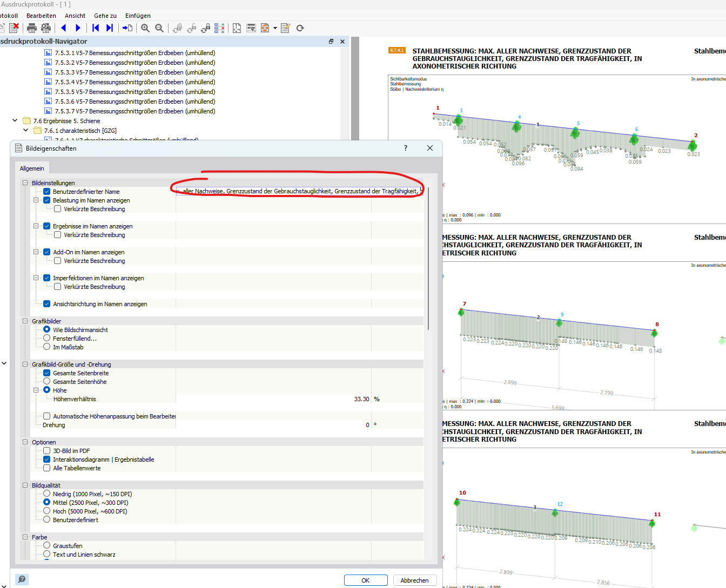Open the 'Ansicht' menu

click(75, 16)
